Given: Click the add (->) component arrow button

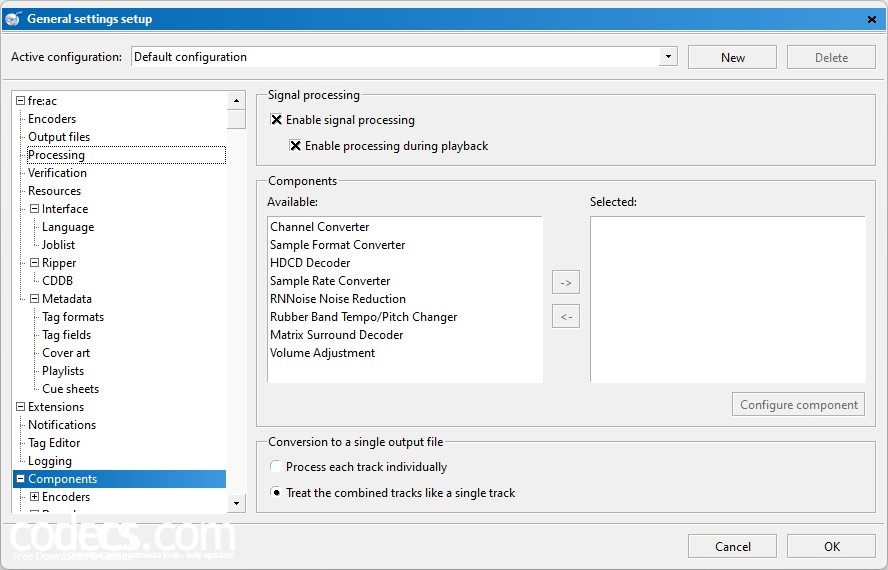Looking at the screenshot, I should (566, 282).
